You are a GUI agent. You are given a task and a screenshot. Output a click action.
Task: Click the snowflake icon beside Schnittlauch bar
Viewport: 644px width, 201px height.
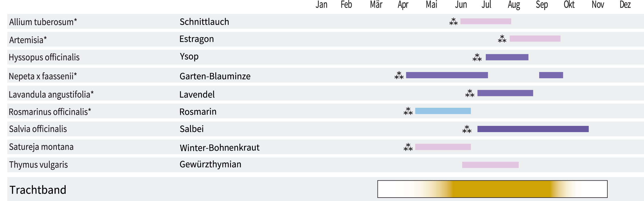(453, 22)
